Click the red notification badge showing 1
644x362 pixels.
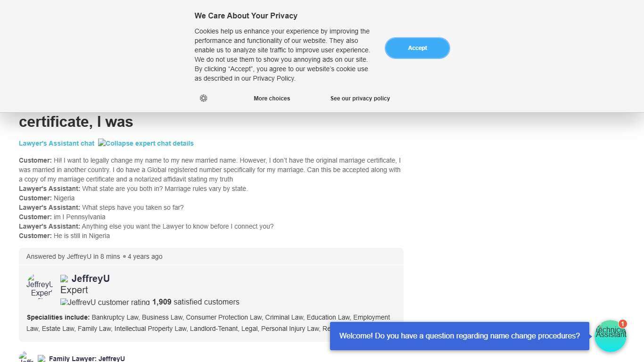click(623, 324)
